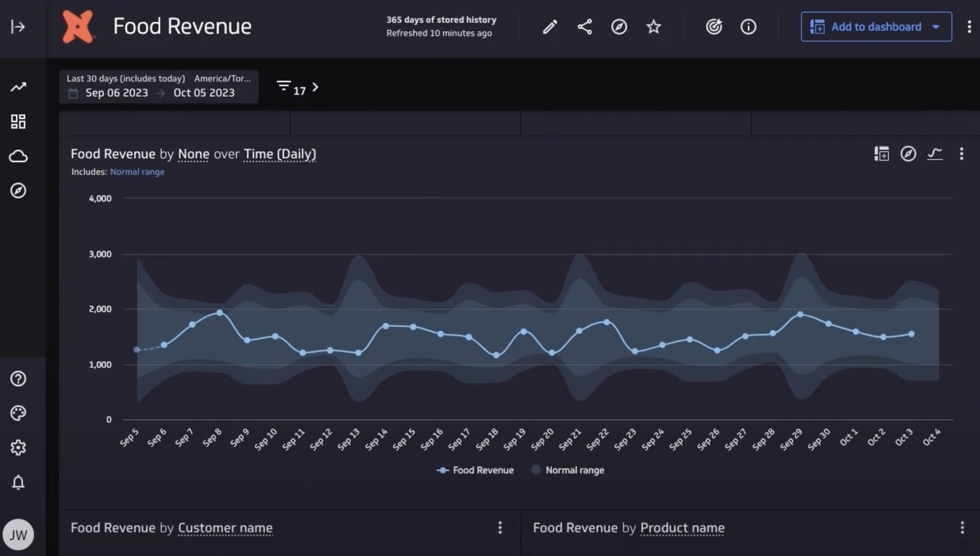Expand the 17 filters chevron
This screenshot has height=556, width=980.
(x=316, y=87)
